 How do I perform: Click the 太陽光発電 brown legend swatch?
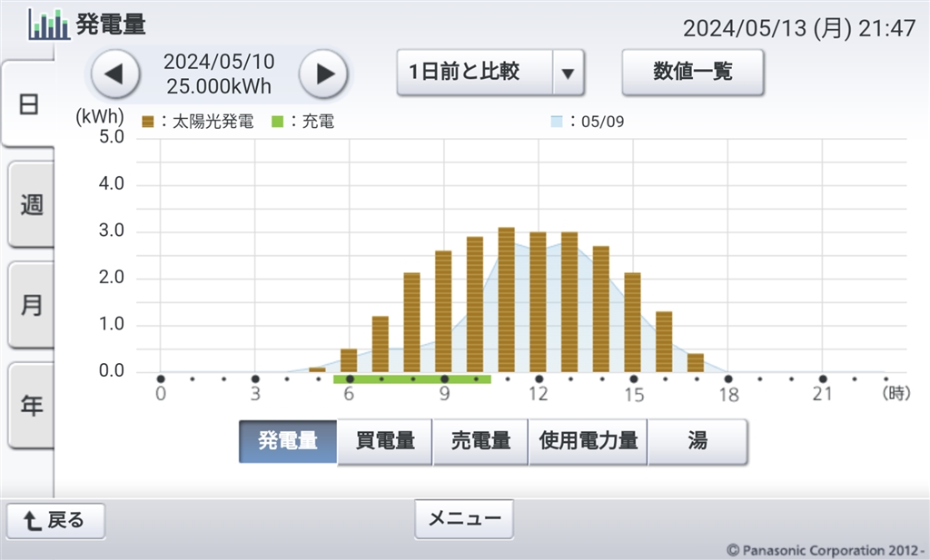[148, 122]
